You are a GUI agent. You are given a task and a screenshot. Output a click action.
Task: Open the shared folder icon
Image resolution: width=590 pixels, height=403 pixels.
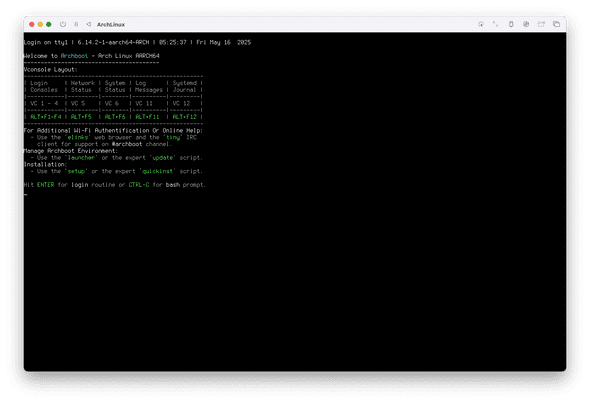point(541,24)
